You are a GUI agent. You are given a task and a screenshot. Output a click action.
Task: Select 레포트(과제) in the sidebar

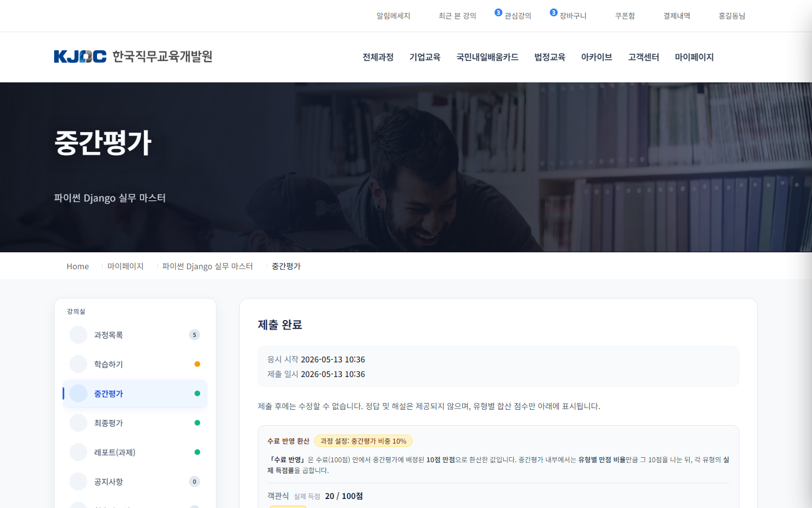(135, 452)
